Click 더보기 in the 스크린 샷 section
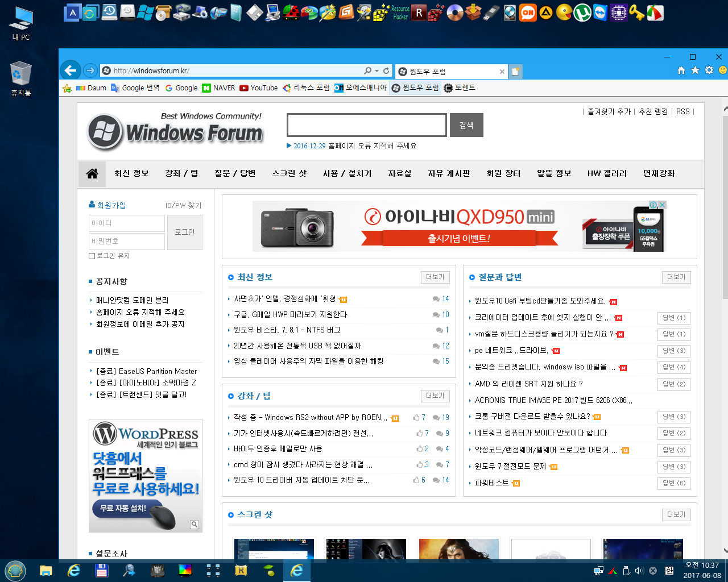 click(x=676, y=514)
